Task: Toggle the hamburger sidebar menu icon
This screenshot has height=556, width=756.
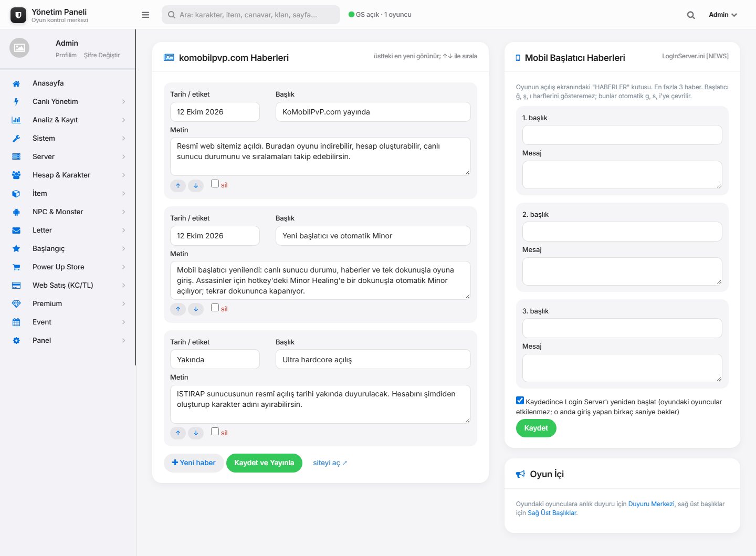Action: click(145, 15)
